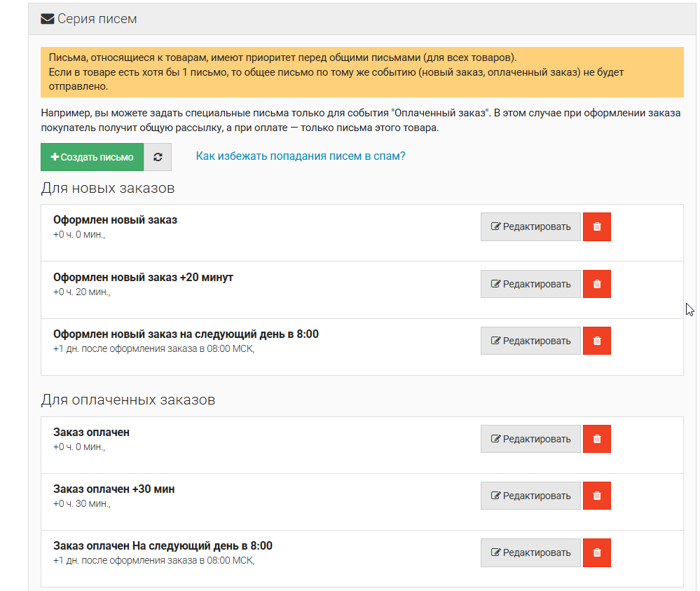Create a new letter with "Создать письмо"
Screen dimensions: 700x591
(x=92, y=157)
